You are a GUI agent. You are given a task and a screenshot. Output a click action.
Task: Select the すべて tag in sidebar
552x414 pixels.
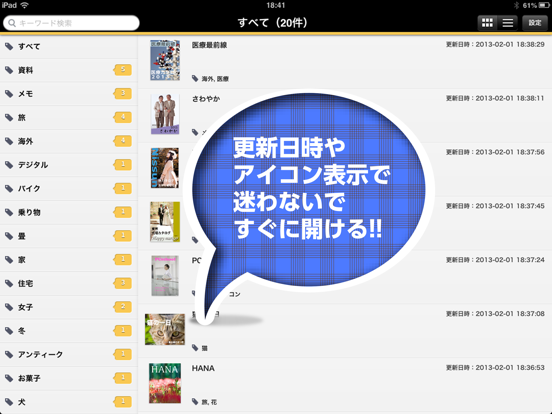tap(69, 46)
